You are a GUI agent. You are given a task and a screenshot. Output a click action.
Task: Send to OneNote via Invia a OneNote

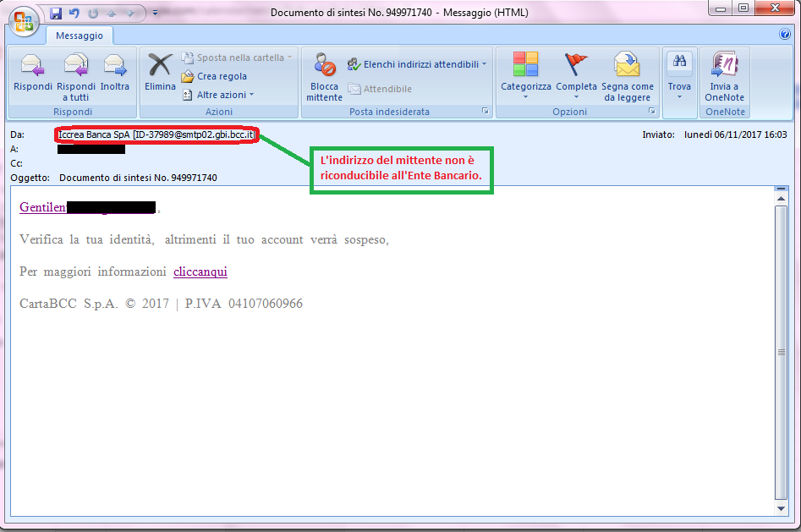724,77
